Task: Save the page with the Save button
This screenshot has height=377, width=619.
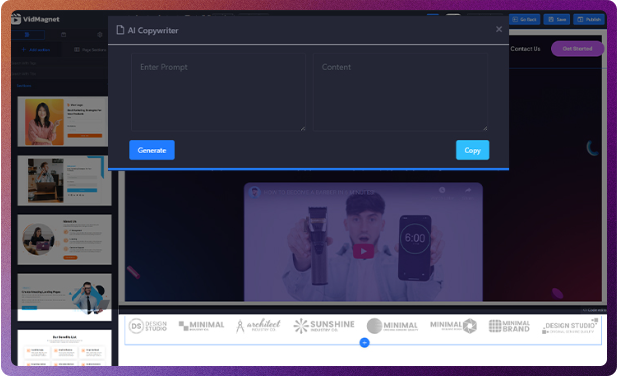Action: [x=557, y=19]
